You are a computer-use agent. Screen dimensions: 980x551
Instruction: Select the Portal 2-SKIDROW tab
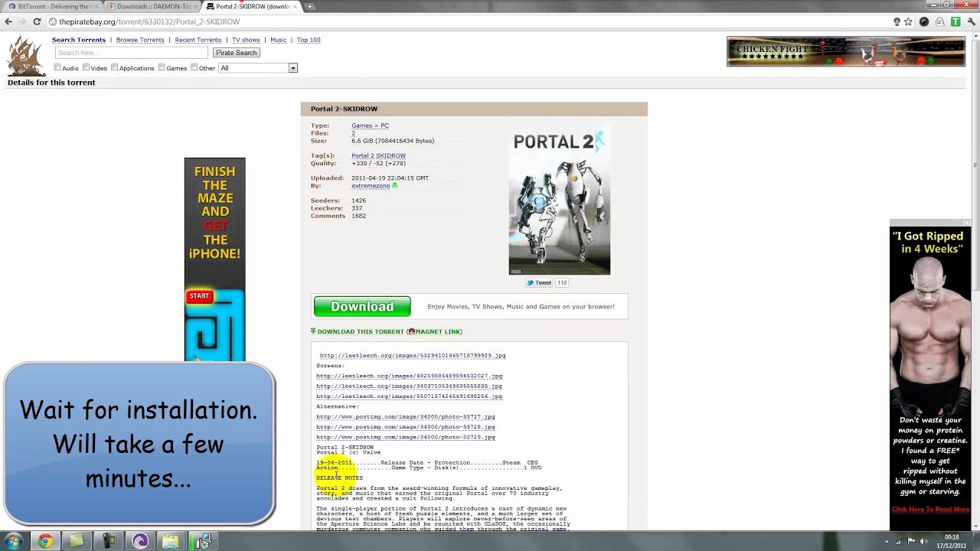click(x=252, y=6)
